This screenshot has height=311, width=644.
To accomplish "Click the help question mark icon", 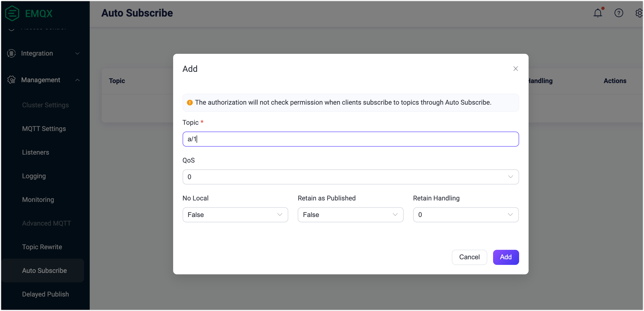I will (619, 13).
